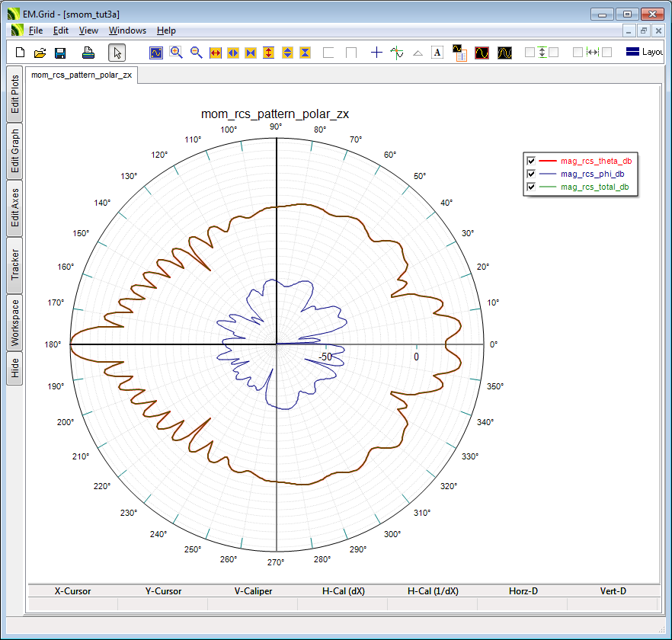672x640 pixels.
Task: Expand the Edit Graph side panel
Action: coord(14,151)
